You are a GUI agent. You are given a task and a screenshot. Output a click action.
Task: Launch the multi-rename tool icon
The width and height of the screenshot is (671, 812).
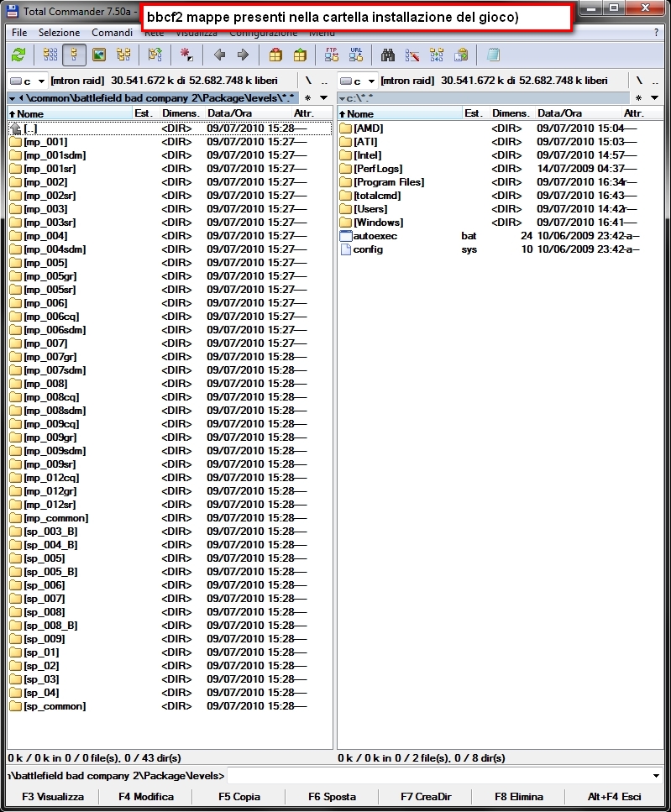pos(412,55)
